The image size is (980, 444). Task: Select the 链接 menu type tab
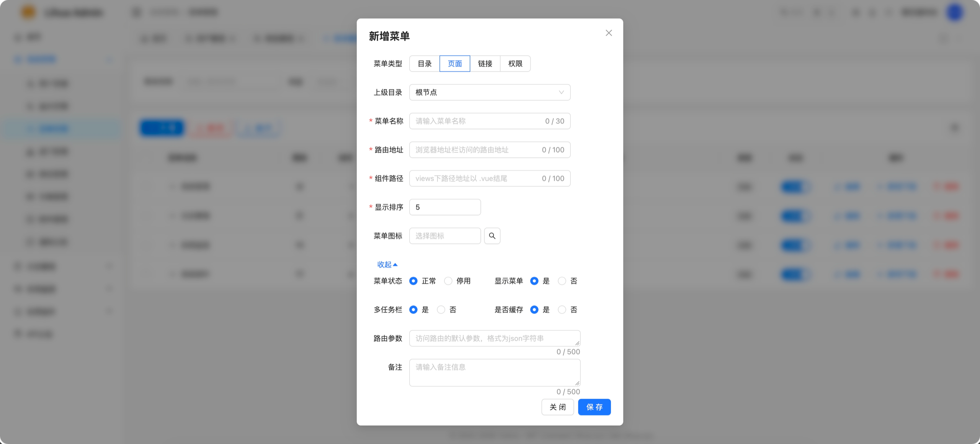coord(485,64)
